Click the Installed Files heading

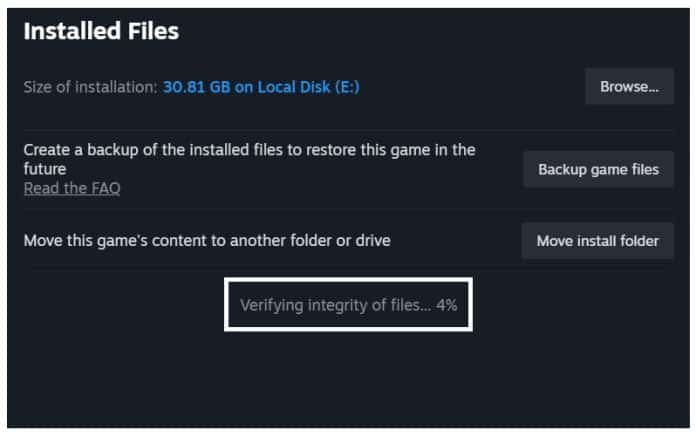pyautogui.click(x=101, y=32)
